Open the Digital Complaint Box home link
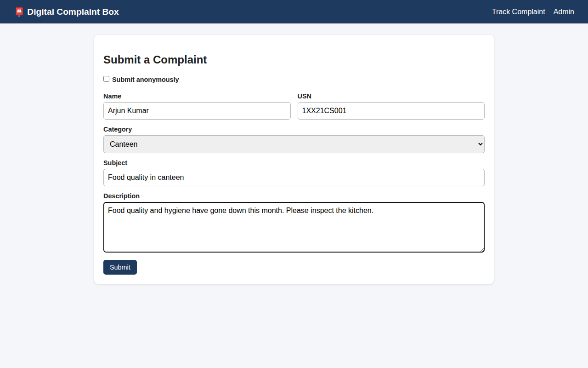The image size is (588, 368). click(67, 12)
